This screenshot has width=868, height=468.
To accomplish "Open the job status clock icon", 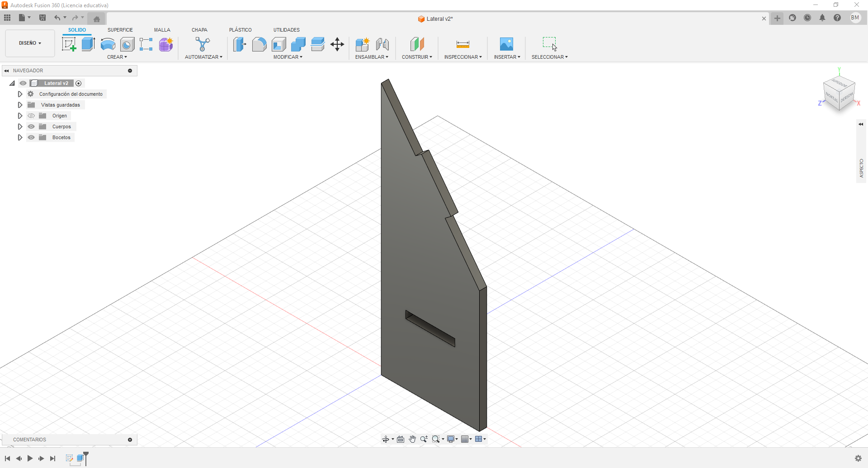I will [x=807, y=18].
